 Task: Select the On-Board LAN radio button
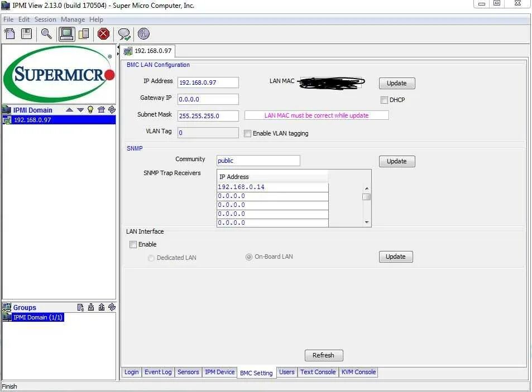click(249, 257)
